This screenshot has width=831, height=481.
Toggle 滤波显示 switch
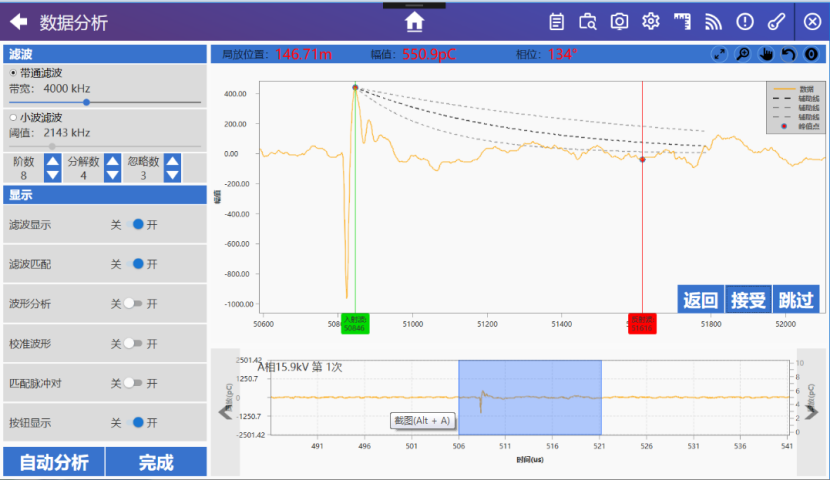[x=134, y=225]
